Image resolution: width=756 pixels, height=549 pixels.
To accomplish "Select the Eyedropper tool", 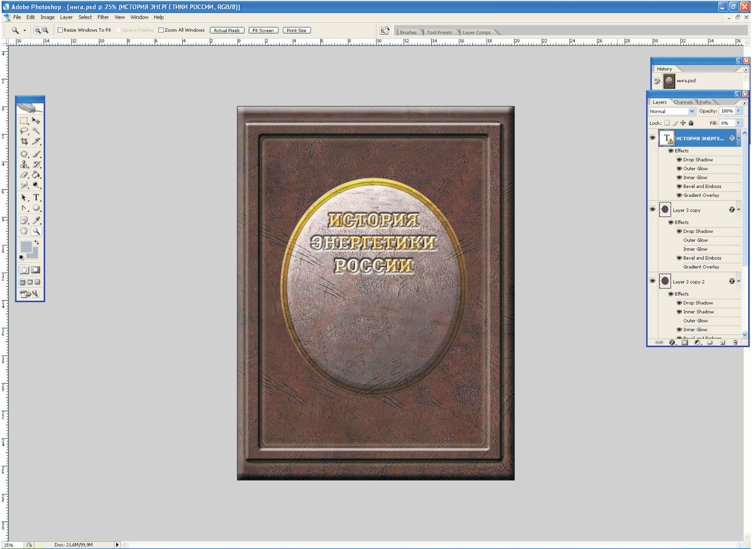I will (x=36, y=220).
